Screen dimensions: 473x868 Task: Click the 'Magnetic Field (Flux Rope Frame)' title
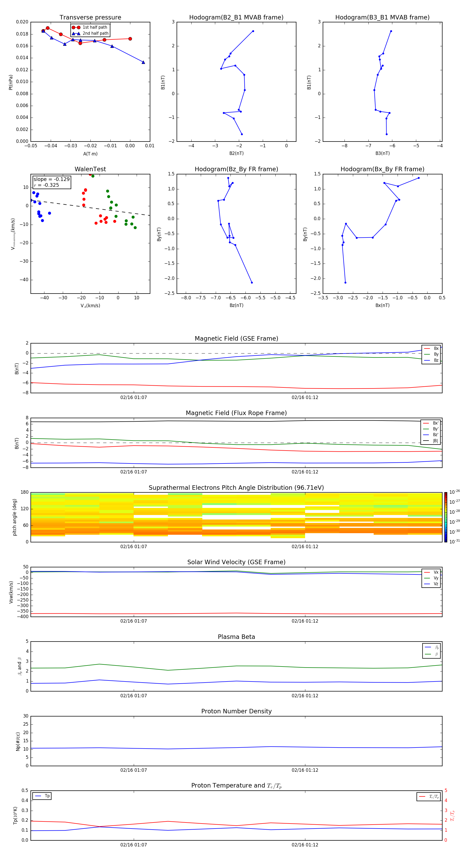(x=236, y=413)
